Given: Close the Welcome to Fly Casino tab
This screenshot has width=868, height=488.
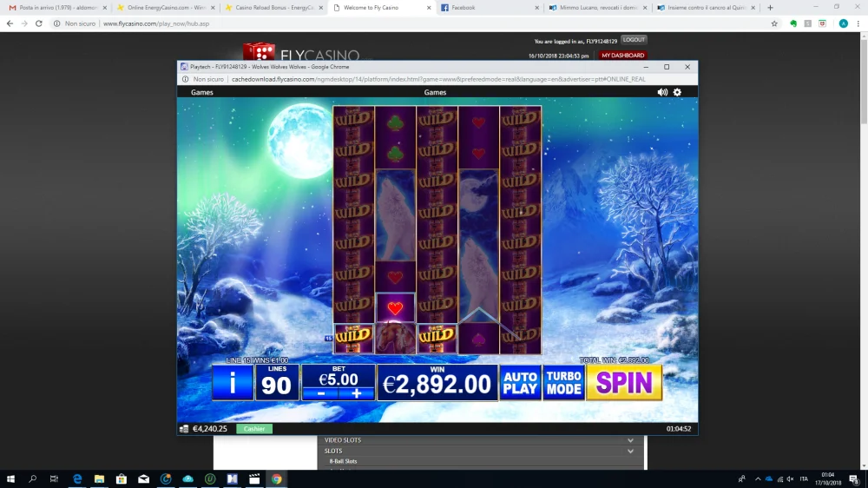Looking at the screenshot, I should click(429, 8).
